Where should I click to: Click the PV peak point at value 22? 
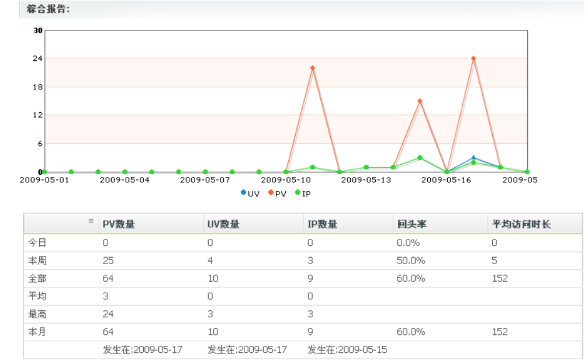[313, 68]
